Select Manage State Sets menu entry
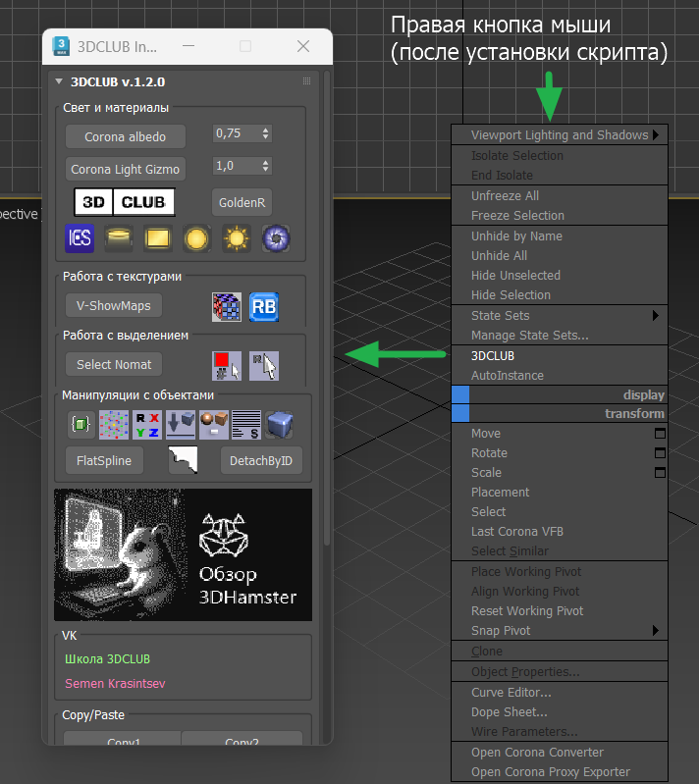The image size is (699, 784). [x=560, y=335]
